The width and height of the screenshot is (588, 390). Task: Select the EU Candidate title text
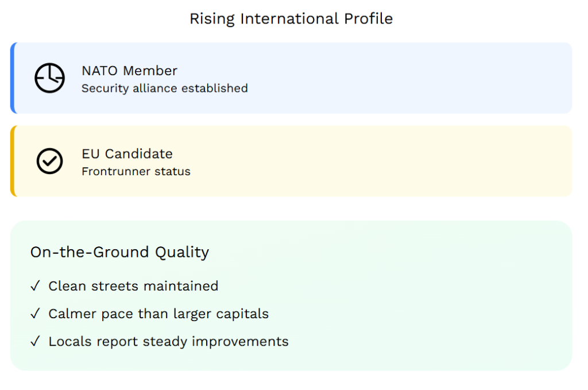pyautogui.click(x=127, y=154)
